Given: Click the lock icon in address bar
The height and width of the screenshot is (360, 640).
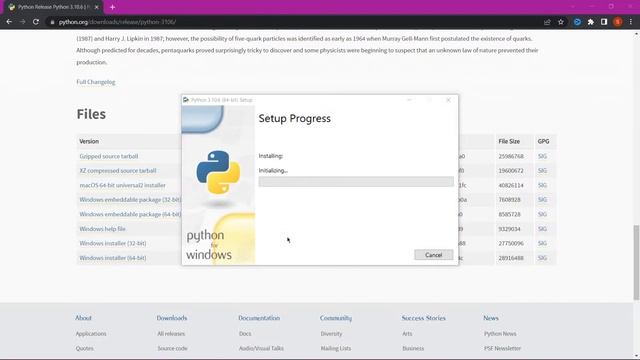Looking at the screenshot, I should pyautogui.click(x=52, y=22).
